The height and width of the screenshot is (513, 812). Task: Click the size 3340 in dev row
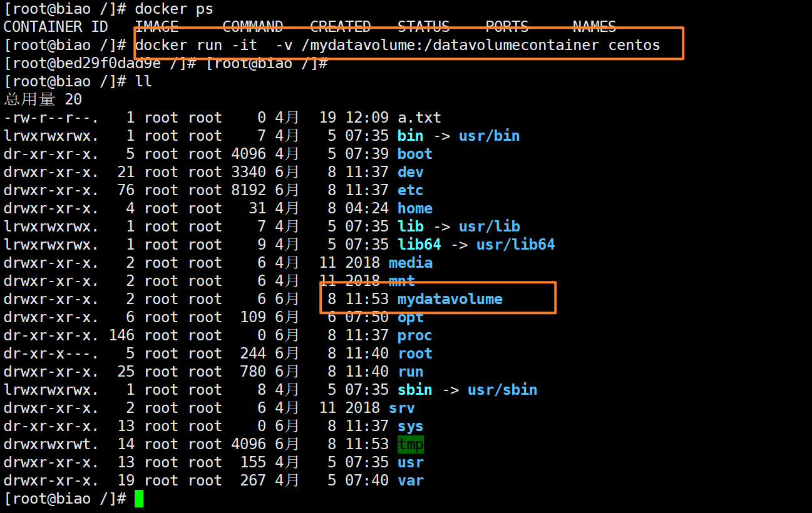tap(249, 172)
